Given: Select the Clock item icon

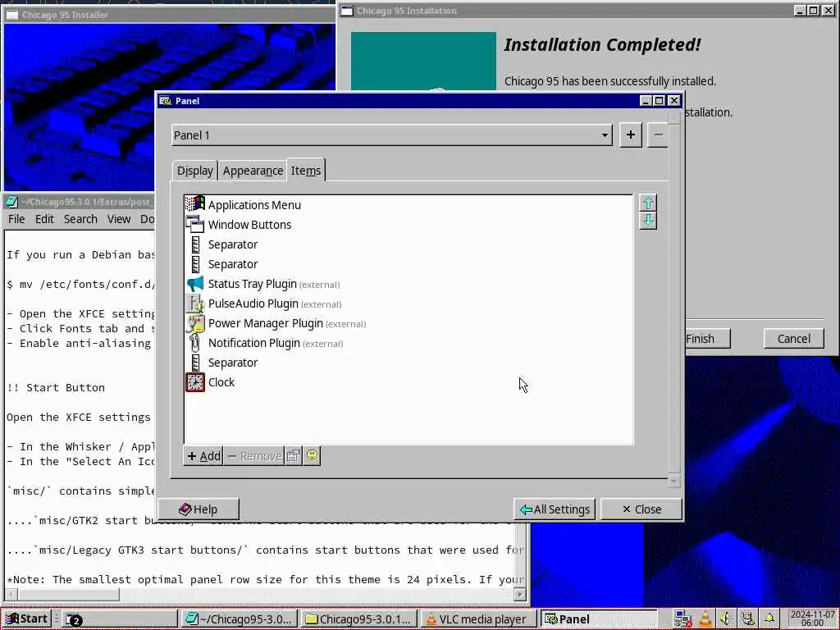Looking at the screenshot, I should click(195, 382).
